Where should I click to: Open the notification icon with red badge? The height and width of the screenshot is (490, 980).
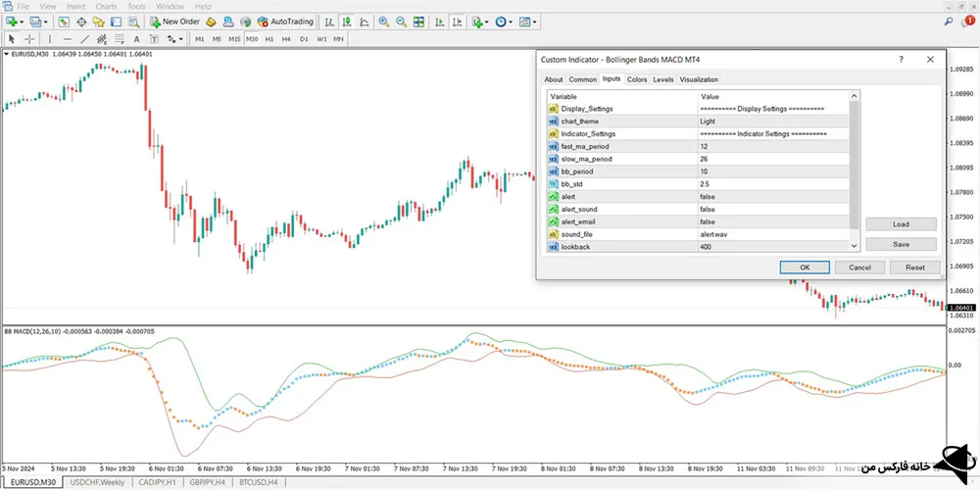point(966,22)
